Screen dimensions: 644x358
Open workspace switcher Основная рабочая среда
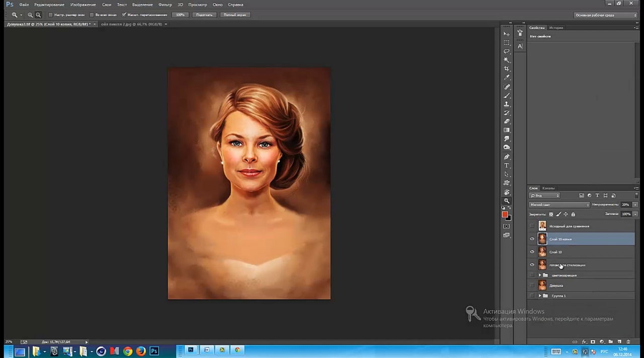click(606, 15)
